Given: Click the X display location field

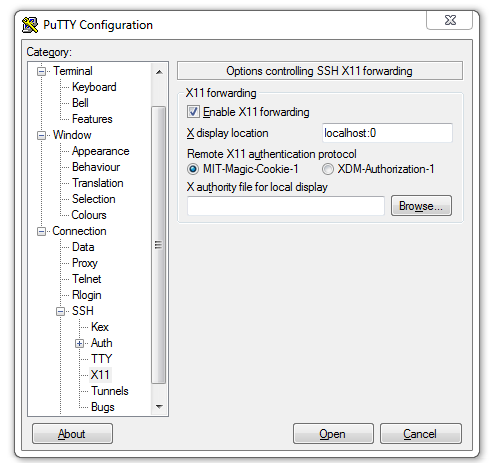Looking at the screenshot, I should 387,133.
